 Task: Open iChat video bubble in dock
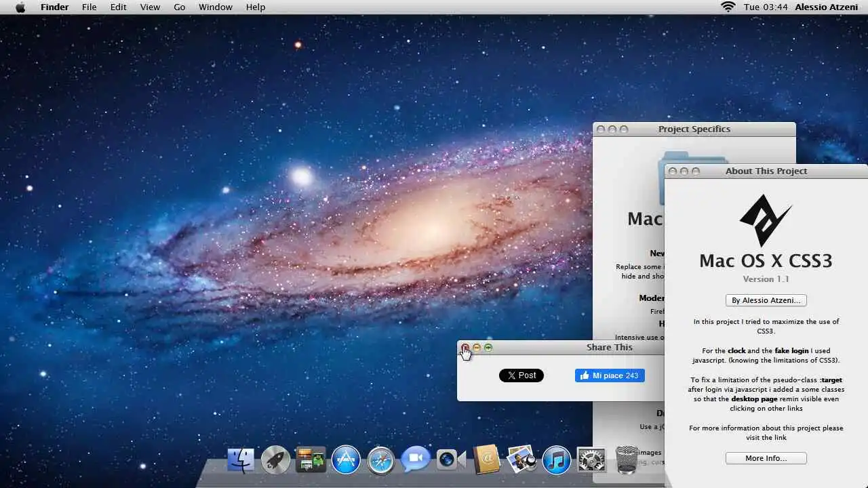coord(416,460)
